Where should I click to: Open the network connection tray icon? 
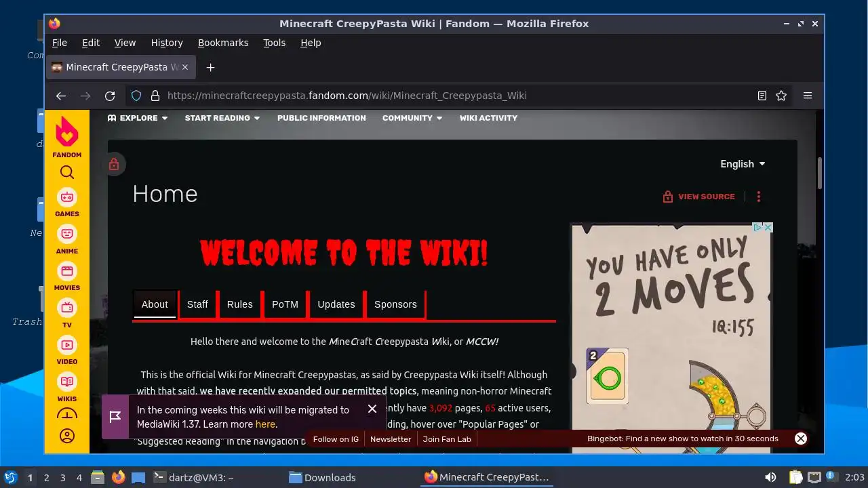coord(814,478)
